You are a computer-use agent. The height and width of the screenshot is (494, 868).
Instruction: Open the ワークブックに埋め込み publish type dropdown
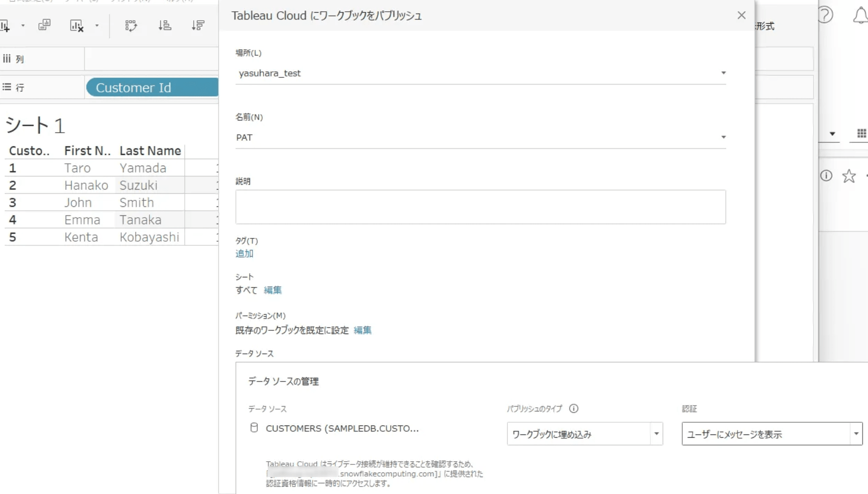coord(585,434)
